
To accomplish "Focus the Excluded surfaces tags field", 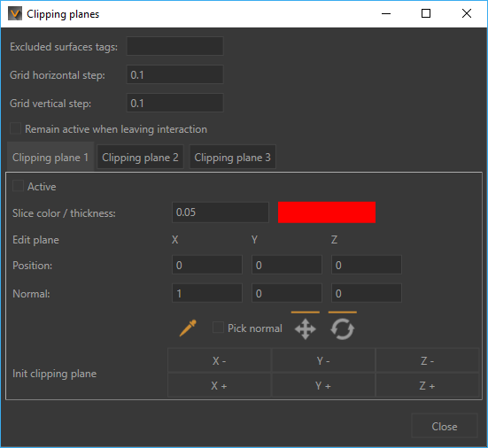I will tap(174, 46).
